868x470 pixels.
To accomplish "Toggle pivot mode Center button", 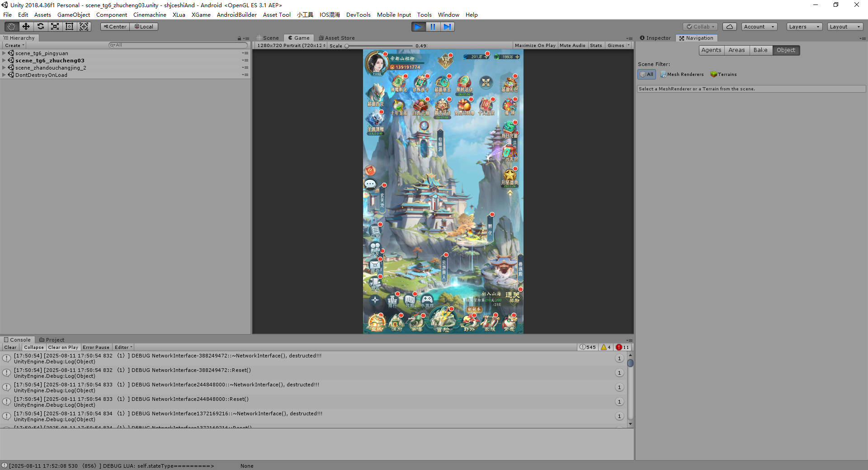I will [x=115, y=27].
